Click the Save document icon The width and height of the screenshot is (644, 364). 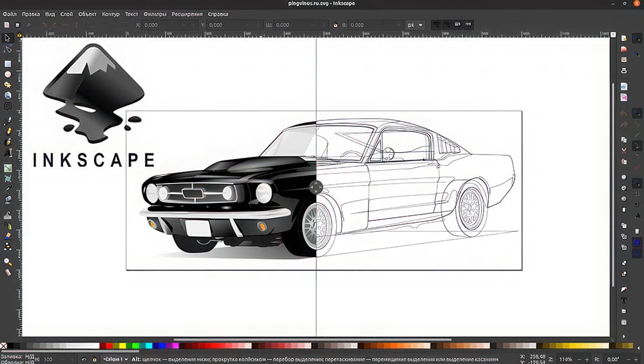624,59
